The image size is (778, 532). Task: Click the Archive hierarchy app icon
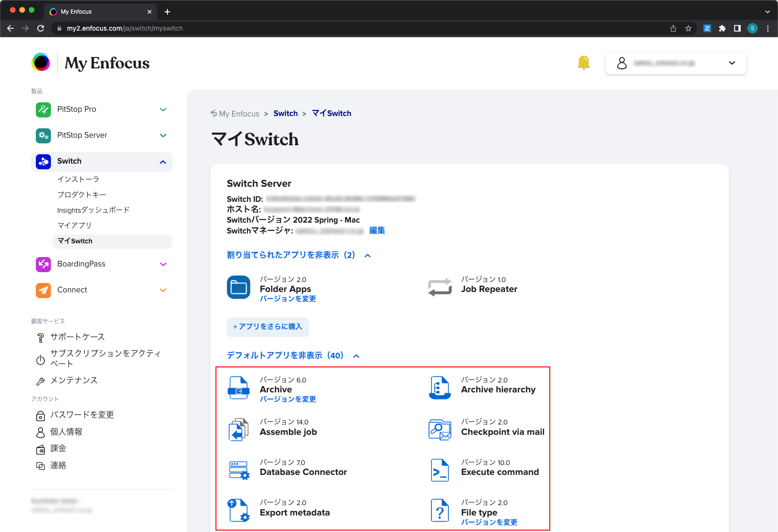(x=440, y=388)
